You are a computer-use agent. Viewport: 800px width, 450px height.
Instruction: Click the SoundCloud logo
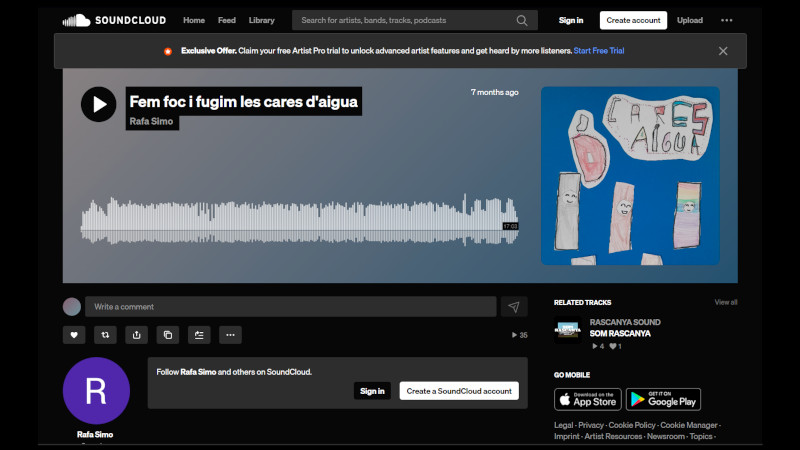[114, 20]
